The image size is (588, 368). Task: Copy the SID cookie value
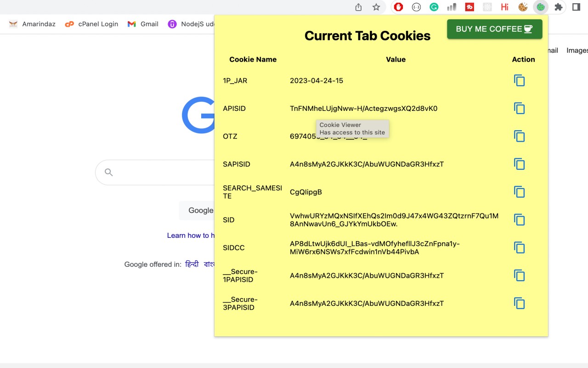coord(519,220)
